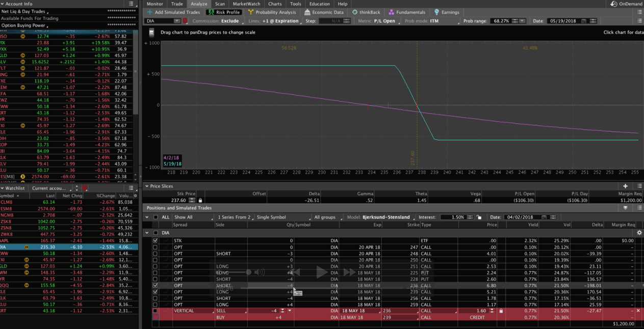The image size is (644, 329).
Task: Open the VERTICAL spread type dropdown
Action: pyautogui.click(x=193, y=311)
